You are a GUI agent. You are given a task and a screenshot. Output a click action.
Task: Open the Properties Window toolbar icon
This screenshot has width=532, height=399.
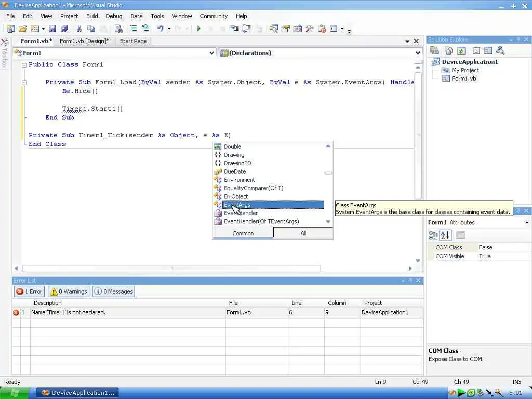(286, 29)
